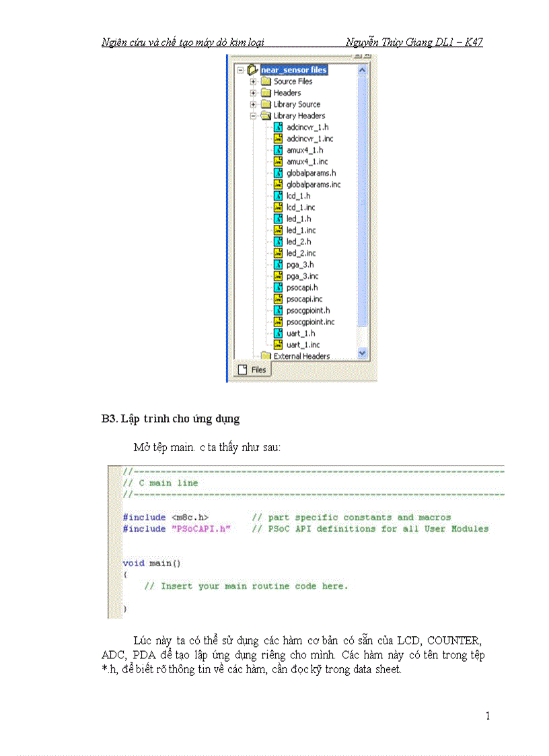Expand the Headers folder node
The width and height of the screenshot is (549, 756).
[x=253, y=93]
